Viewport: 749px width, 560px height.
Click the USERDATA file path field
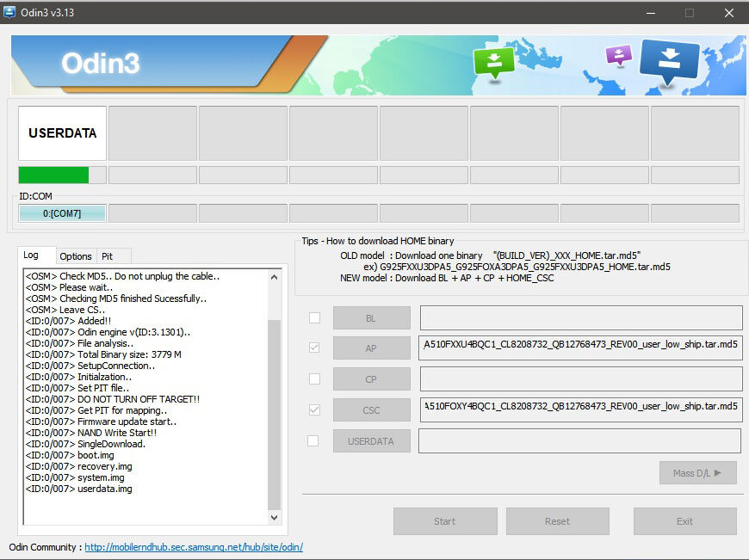(x=580, y=440)
